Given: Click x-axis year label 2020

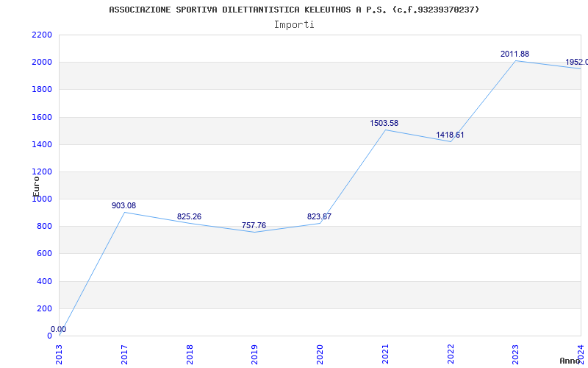Looking at the screenshot, I should 320,354.
